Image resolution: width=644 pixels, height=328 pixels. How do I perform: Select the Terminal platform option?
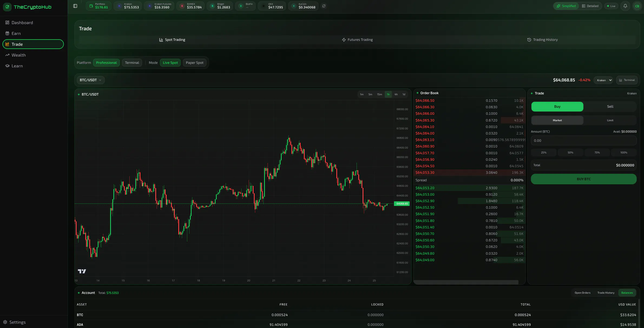(x=132, y=63)
